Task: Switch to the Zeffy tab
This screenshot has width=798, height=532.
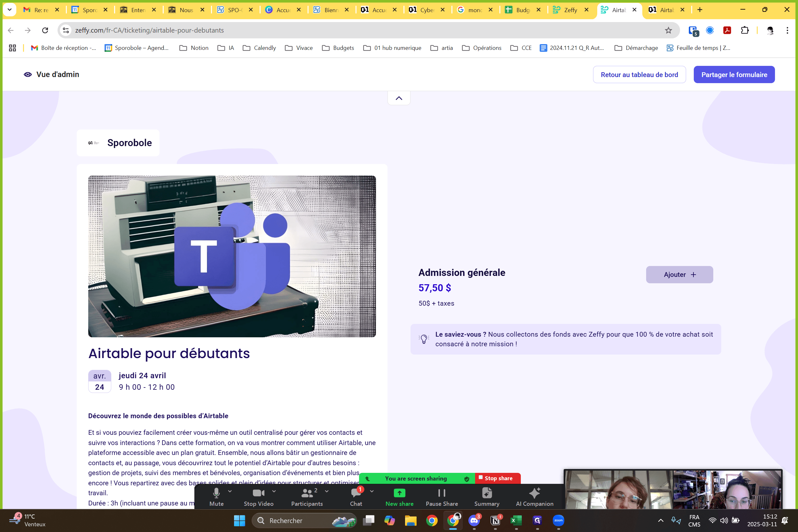Action: (570, 10)
